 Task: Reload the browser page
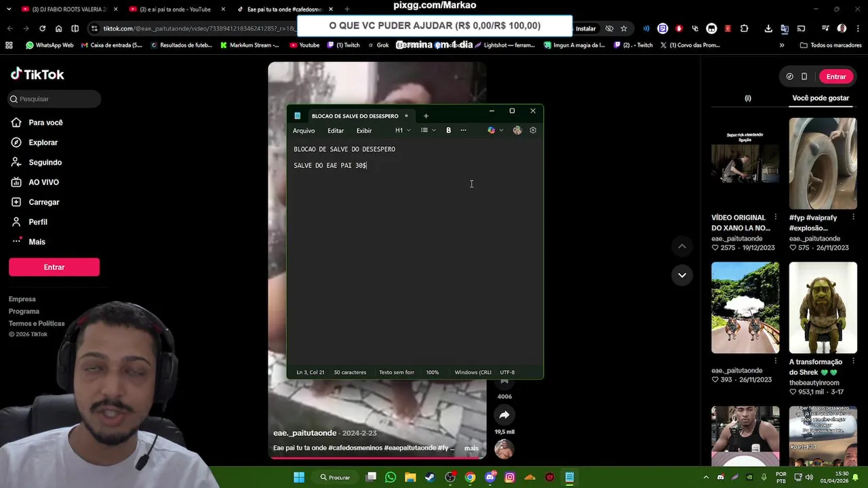(42, 28)
